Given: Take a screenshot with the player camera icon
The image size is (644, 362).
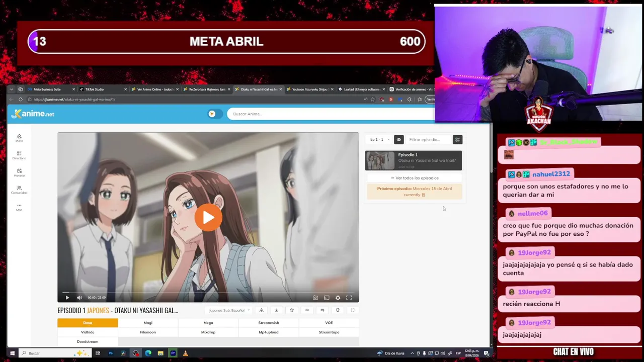Looking at the screenshot, I should tap(315, 298).
